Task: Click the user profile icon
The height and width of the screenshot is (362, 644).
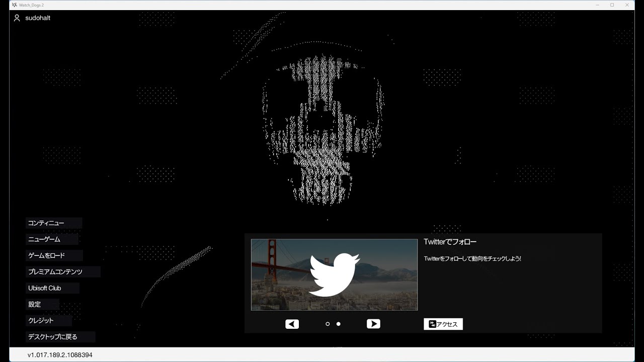Action: (17, 18)
